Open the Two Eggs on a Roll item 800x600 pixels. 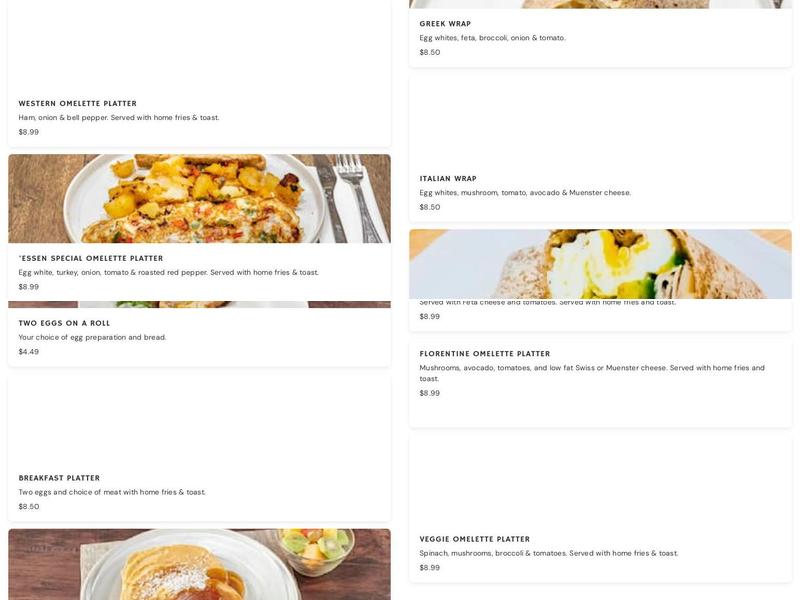64,323
